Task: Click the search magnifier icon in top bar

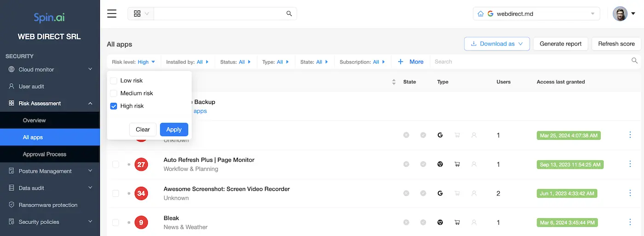Action: coord(289,14)
